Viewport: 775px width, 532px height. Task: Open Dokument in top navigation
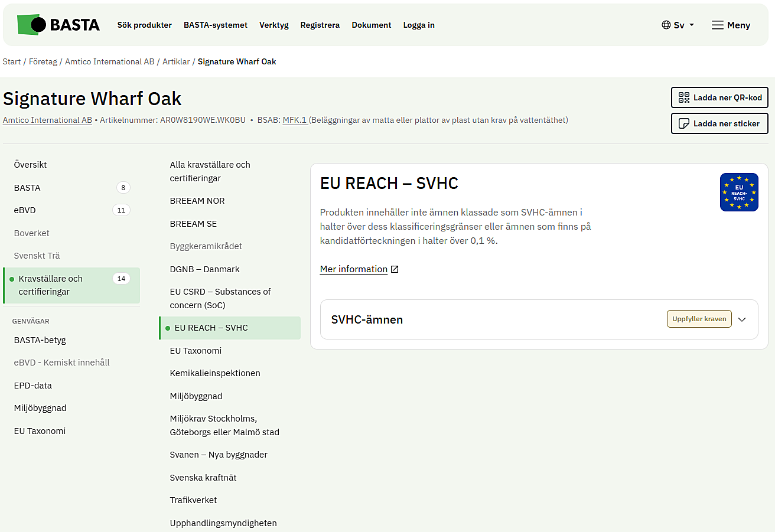point(372,25)
